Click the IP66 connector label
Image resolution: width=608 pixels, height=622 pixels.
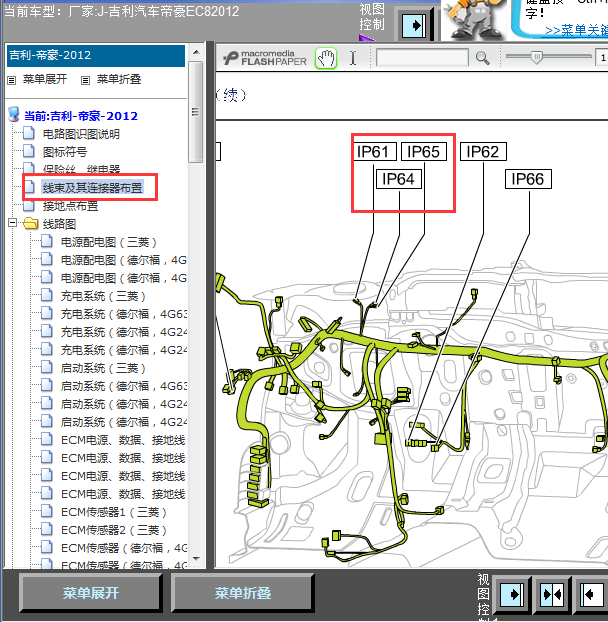(527, 179)
